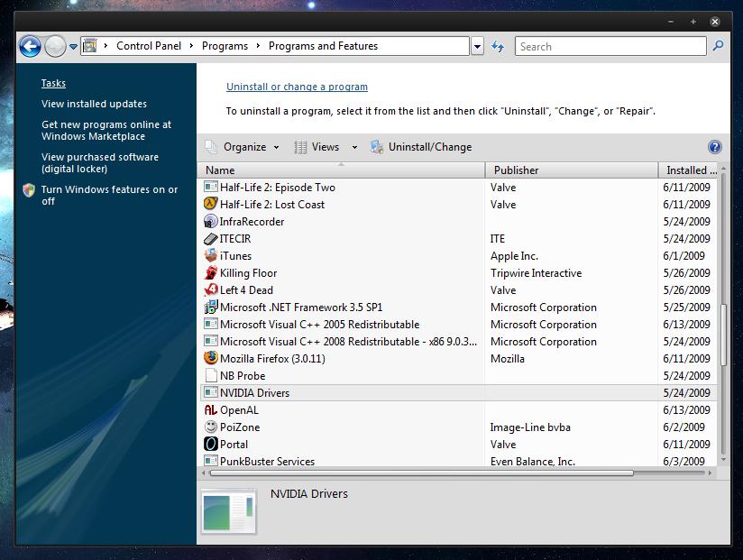This screenshot has height=560, width=743.
Task: Select the iTunes program icon
Action: [211, 255]
